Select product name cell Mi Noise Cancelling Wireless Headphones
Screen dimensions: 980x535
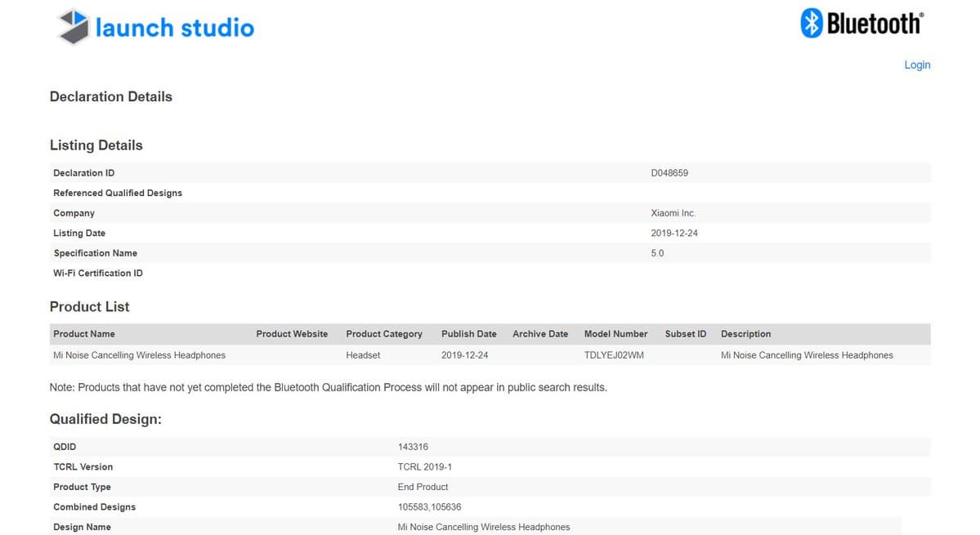(140, 355)
